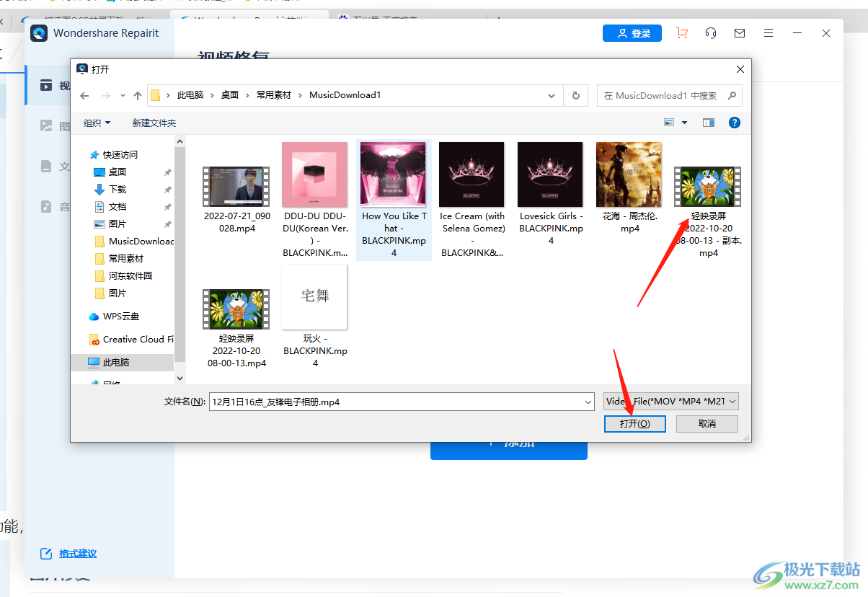Toggle the preview pane icon
The width and height of the screenshot is (868, 597).
pyautogui.click(x=709, y=123)
